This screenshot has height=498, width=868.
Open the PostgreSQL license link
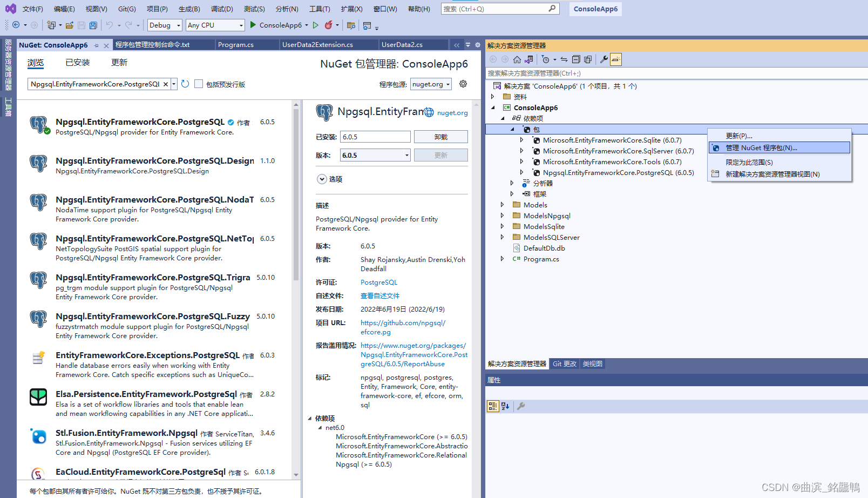(x=379, y=282)
